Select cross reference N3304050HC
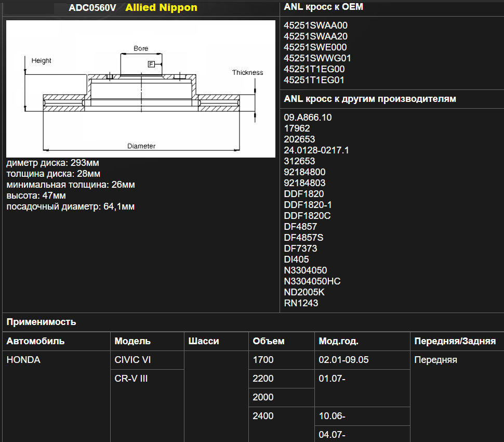 click(x=312, y=281)
